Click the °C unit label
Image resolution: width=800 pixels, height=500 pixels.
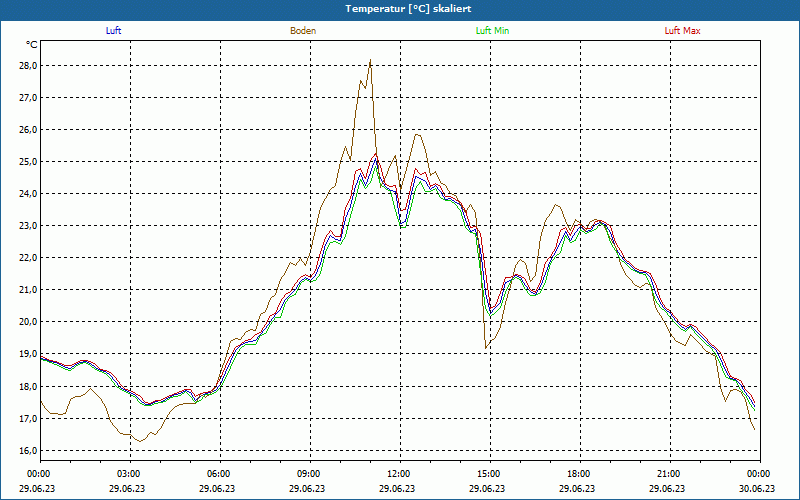pyautogui.click(x=32, y=45)
